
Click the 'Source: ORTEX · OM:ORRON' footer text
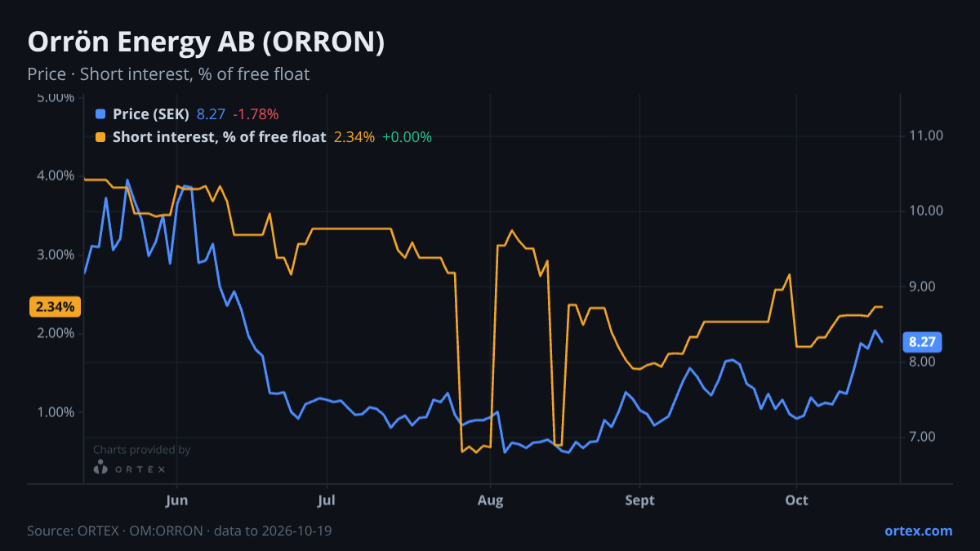tap(114, 531)
